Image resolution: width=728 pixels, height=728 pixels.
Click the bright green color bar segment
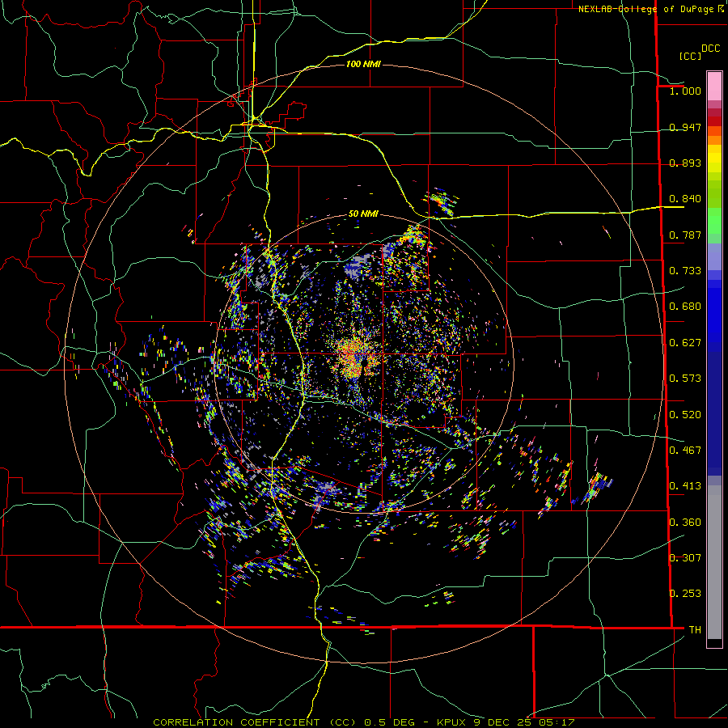click(714, 221)
